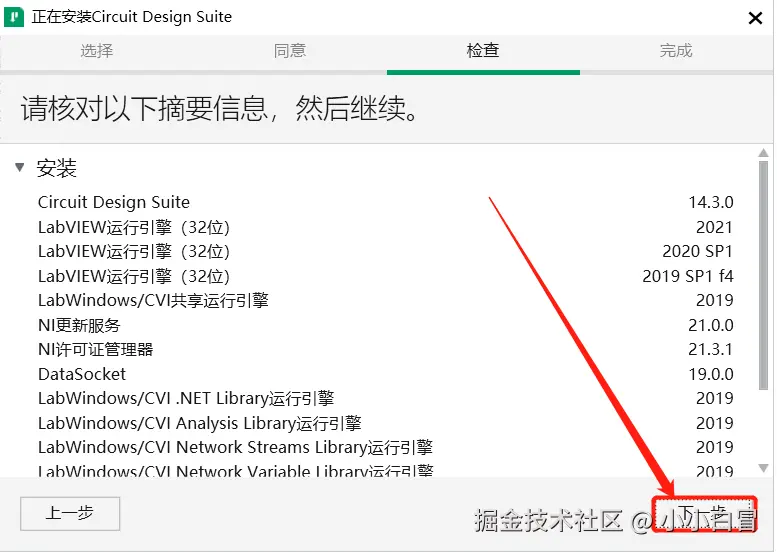Click the Circuit Design Suite installer logo icon
777x552 pixels.
click(14, 17)
